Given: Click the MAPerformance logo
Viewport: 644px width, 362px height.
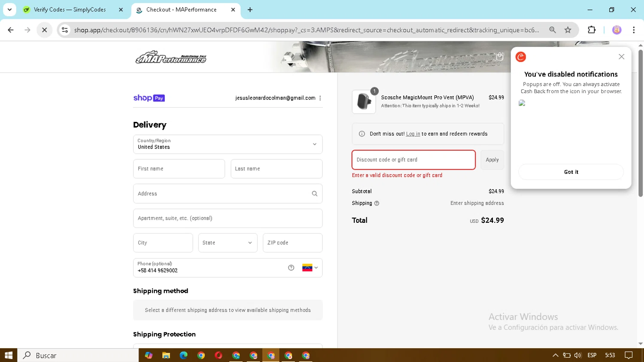Looking at the screenshot, I should point(171,58).
